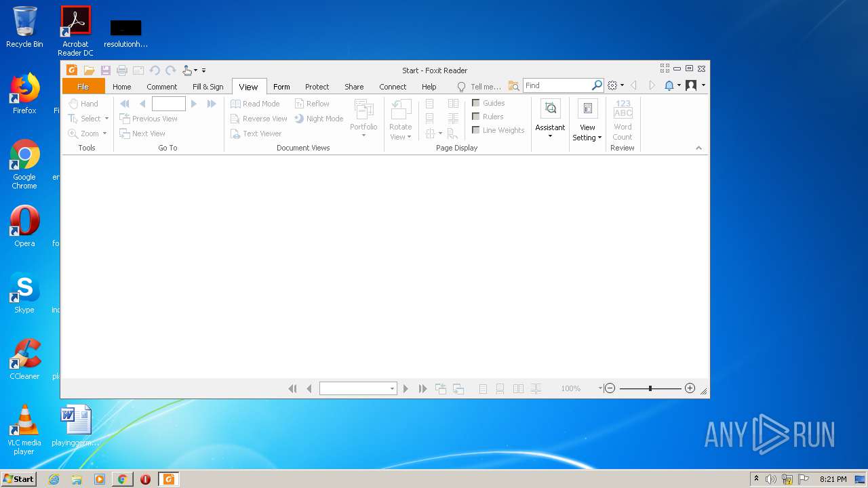Click the find-in-folder icon beside Find box
The width and height of the screenshot is (868, 488).
coord(514,86)
